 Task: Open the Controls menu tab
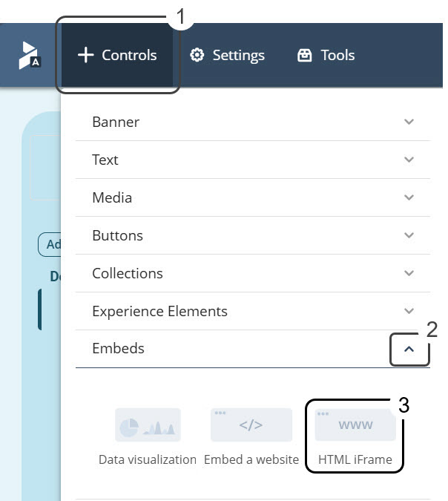point(117,55)
